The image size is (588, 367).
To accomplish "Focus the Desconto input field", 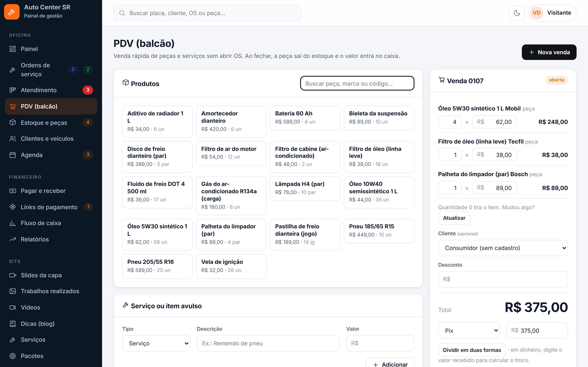I will [x=503, y=279].
